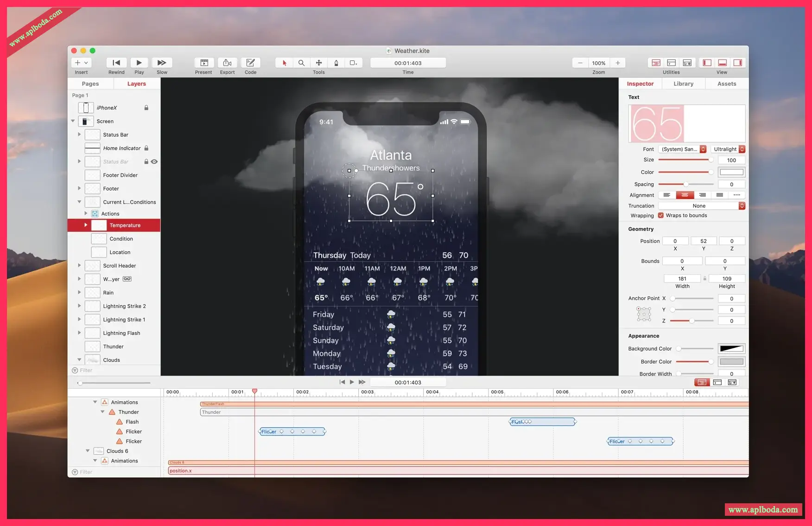
Task: Select center text alignment button
Action: (x=685, y=195)
